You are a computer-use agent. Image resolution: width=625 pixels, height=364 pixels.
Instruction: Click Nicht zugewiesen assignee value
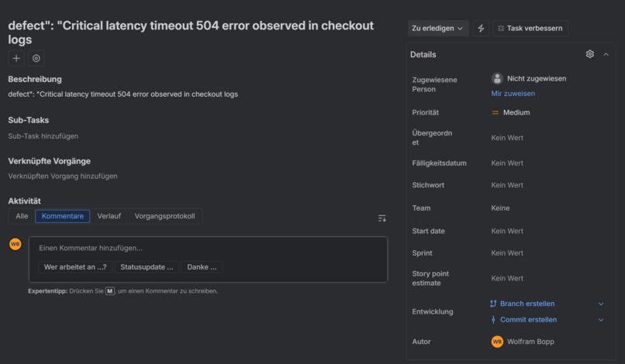(536, 78)
